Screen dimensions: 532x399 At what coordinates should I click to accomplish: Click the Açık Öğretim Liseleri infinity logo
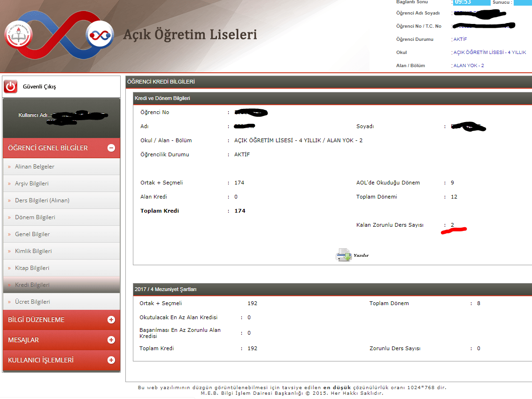(99, 35)
